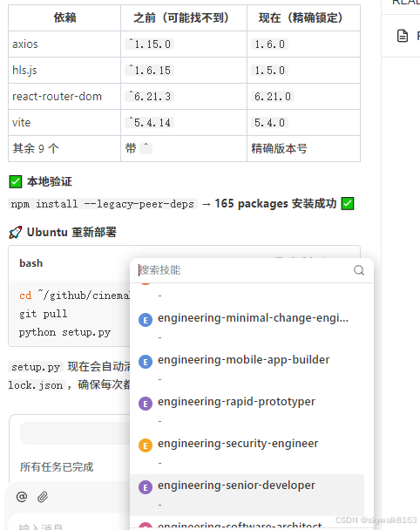Screen dimensions: 420x530
Task: Click the paperclip attachment icon
Action: tap(43, 497)
